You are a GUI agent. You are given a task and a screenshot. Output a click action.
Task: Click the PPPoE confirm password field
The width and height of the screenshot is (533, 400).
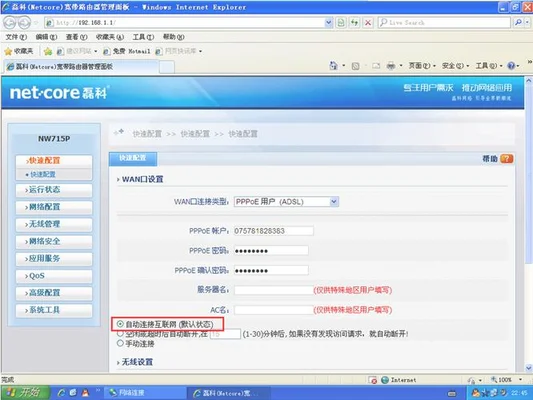[271, 271]
